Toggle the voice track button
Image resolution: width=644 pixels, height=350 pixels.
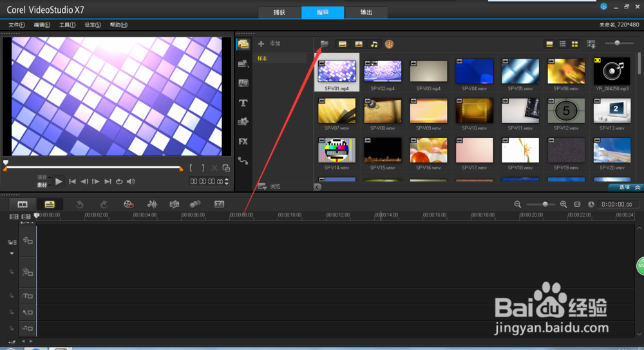coord(28,313)
